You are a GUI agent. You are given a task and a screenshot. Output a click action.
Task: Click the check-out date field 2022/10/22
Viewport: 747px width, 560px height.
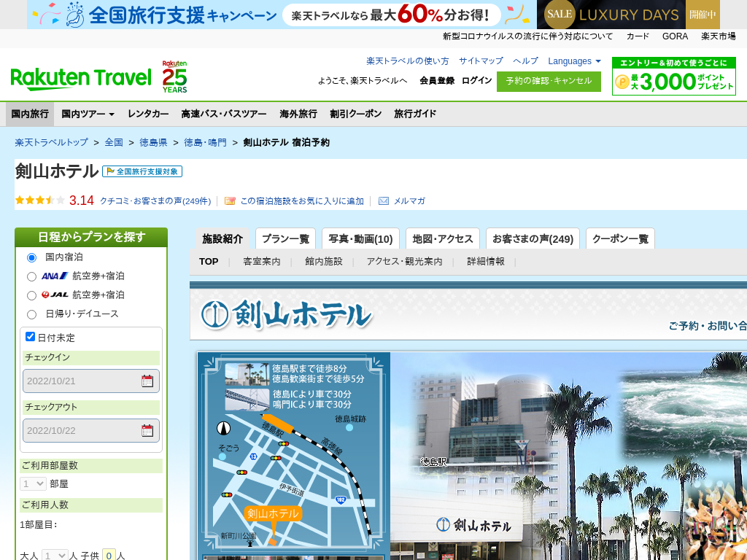point(91,430)
